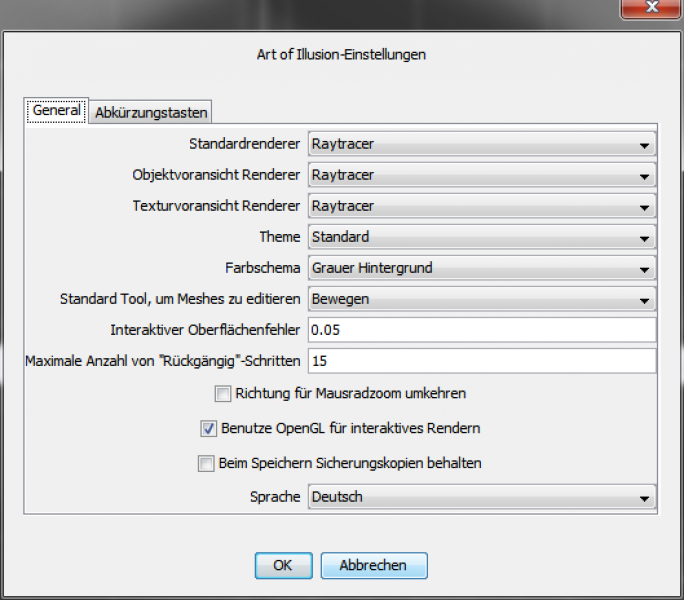Viewport: 684px width, 600px height.
Task: Expand the Sprache language dropdown
Action: coord(482,497)
